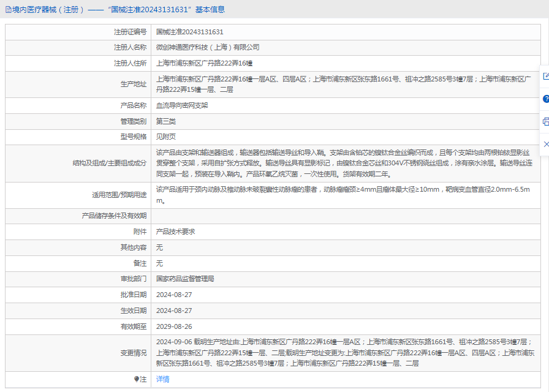
Task: Select the value 见附页
Action: 165,137
